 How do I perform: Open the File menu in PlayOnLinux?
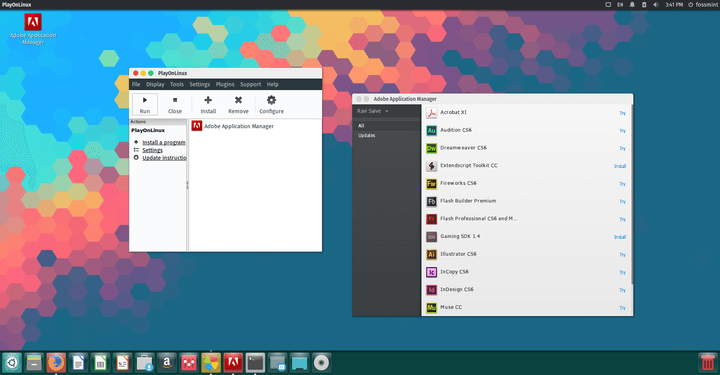pos(136,84)
